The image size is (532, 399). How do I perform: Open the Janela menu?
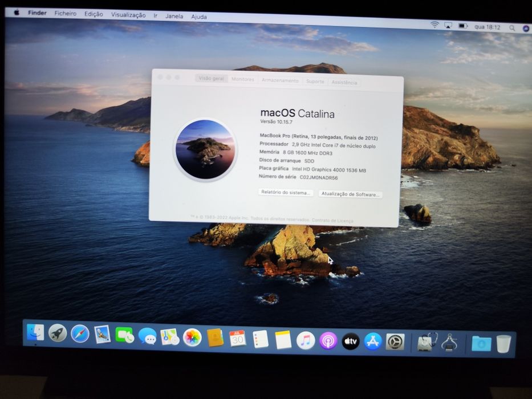pos(174,16)
